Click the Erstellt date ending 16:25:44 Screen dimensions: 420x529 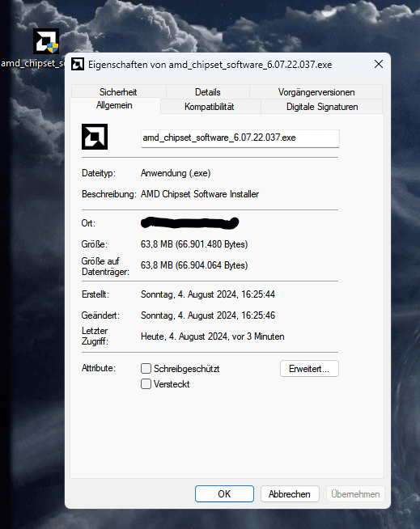pyautogui.click(x=208, y=294)
